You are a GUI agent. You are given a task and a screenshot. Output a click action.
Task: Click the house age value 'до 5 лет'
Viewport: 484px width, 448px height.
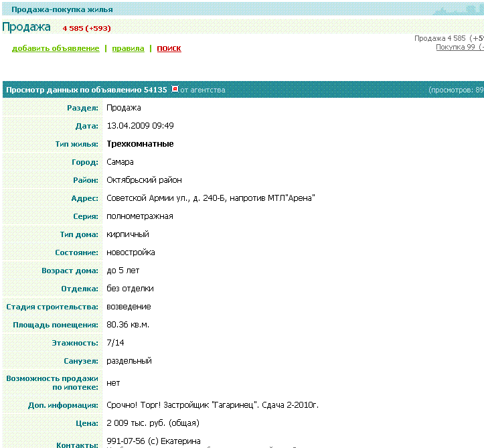(123, 271)
